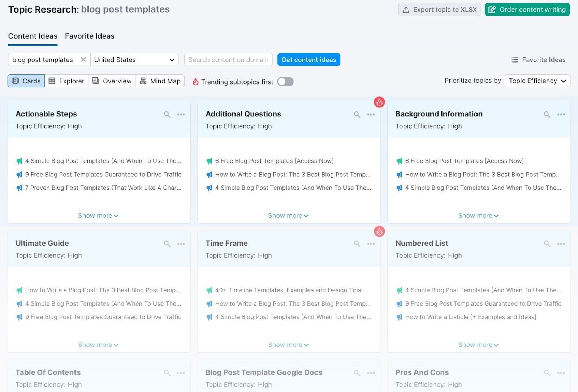
Task: Click the magnifier icon on Actionable Steps card
Action: [x=167, y=114]
